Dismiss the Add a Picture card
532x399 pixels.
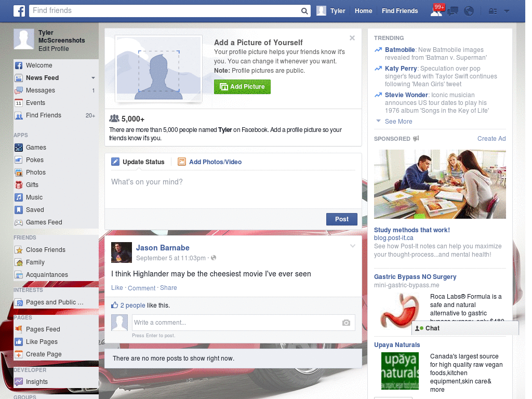point(352,38)
